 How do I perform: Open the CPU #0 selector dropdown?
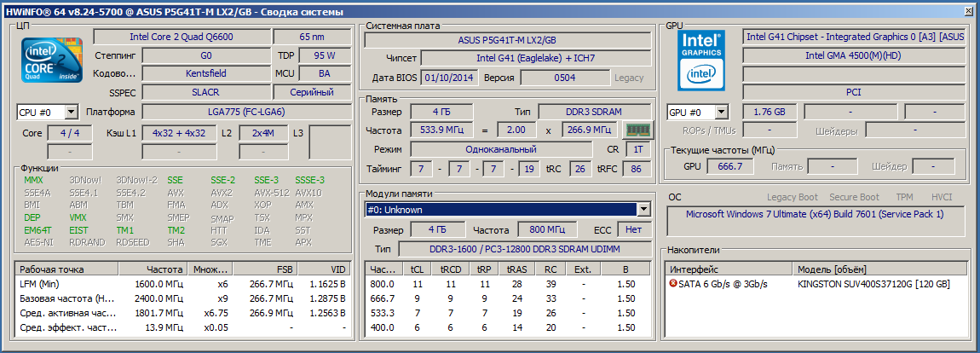click(x=71, y=112)
